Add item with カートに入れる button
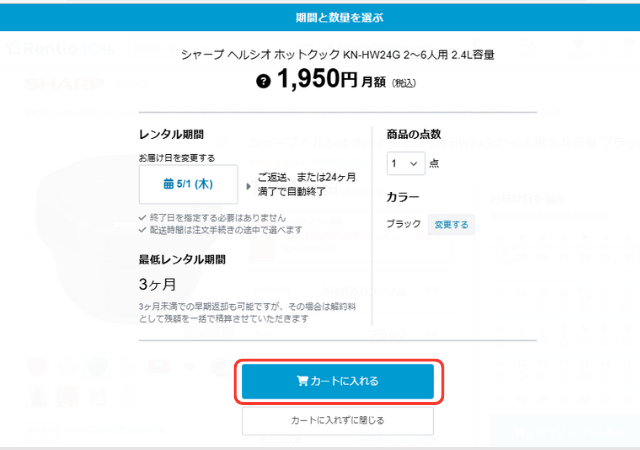 click(x=338, y=381)
